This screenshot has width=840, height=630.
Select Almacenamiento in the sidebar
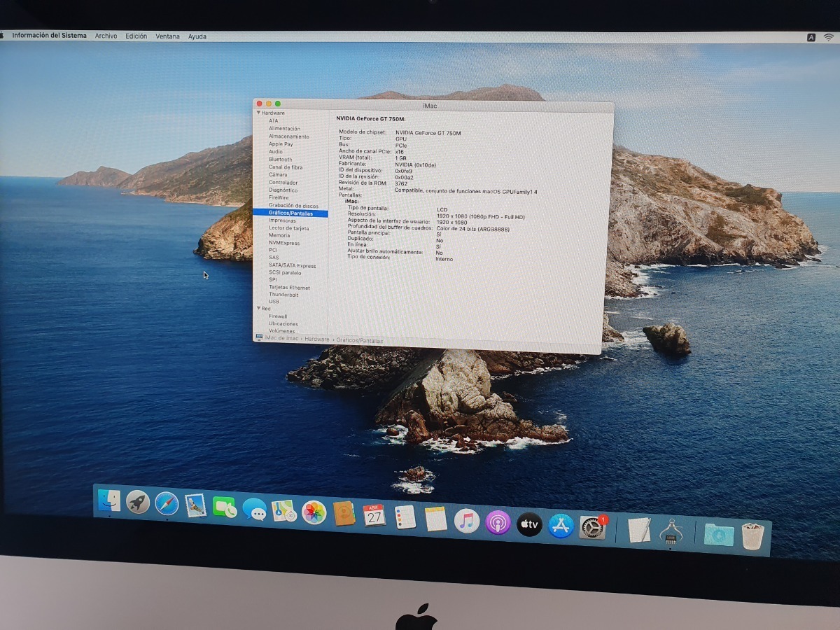coord(289,136)
